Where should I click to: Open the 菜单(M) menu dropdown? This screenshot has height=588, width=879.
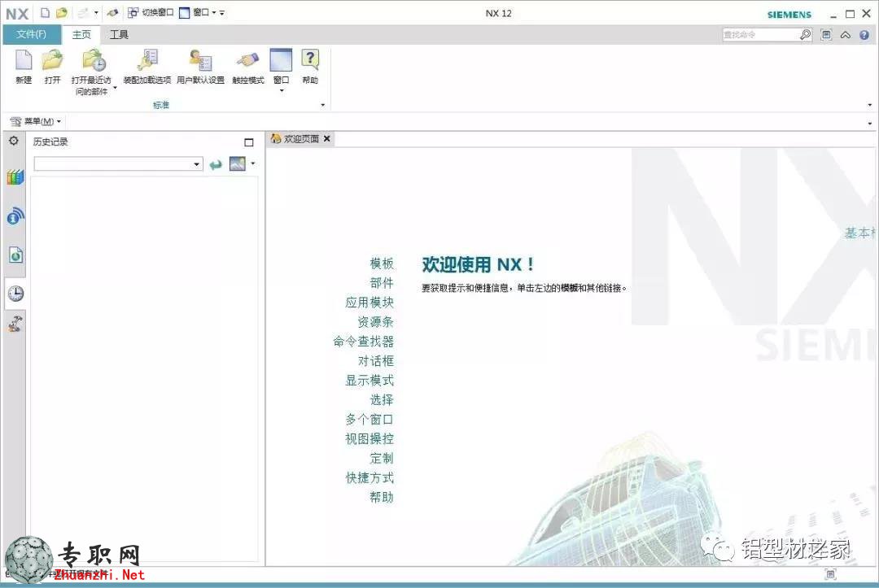click(x=36, y=121)
